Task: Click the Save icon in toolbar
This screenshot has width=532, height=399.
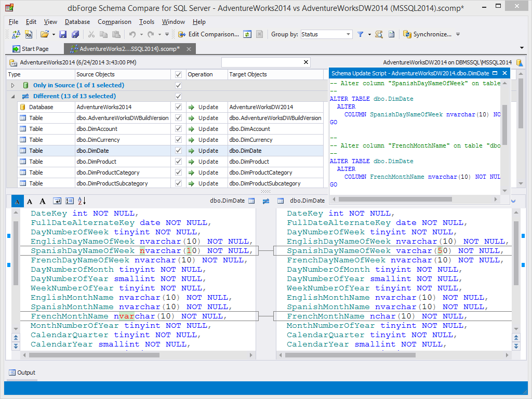Action: click(63, 34)
